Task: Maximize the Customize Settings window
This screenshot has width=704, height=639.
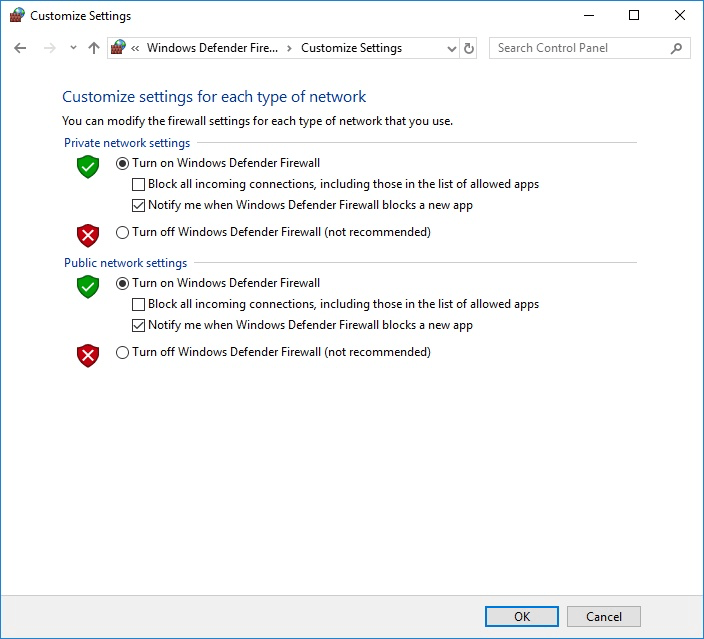Action: pyautogui.click(x=634, y=16)
